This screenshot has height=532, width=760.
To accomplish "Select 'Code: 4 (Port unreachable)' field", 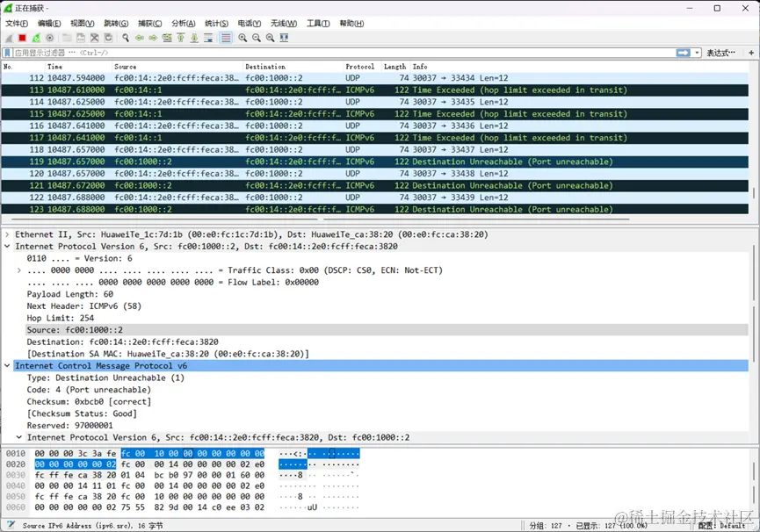I will [89, 390].
